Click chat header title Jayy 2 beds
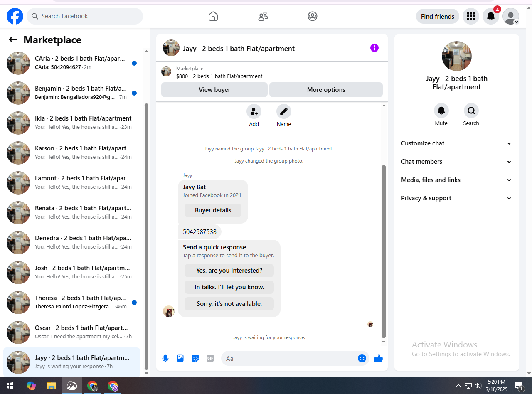 [x=239, y=49]
